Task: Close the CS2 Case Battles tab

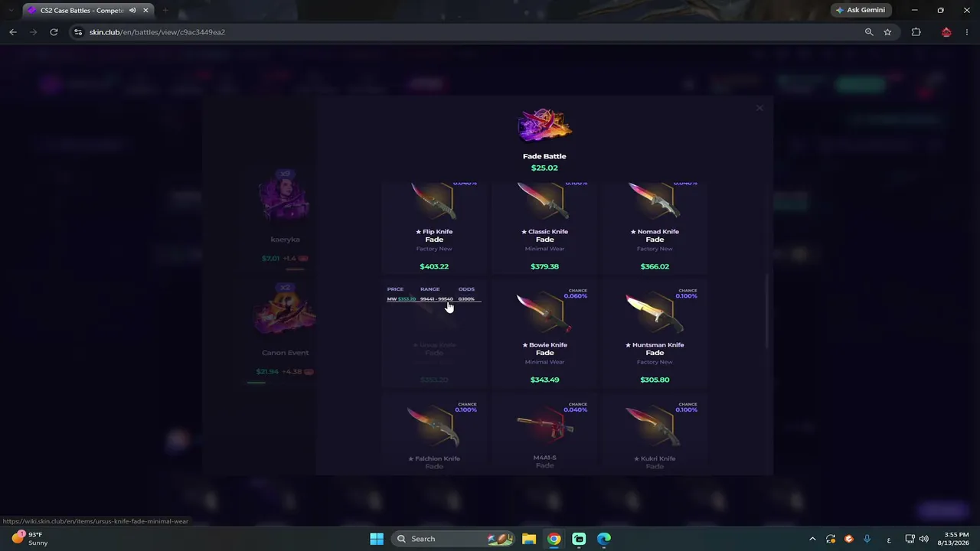Action: 145,11
